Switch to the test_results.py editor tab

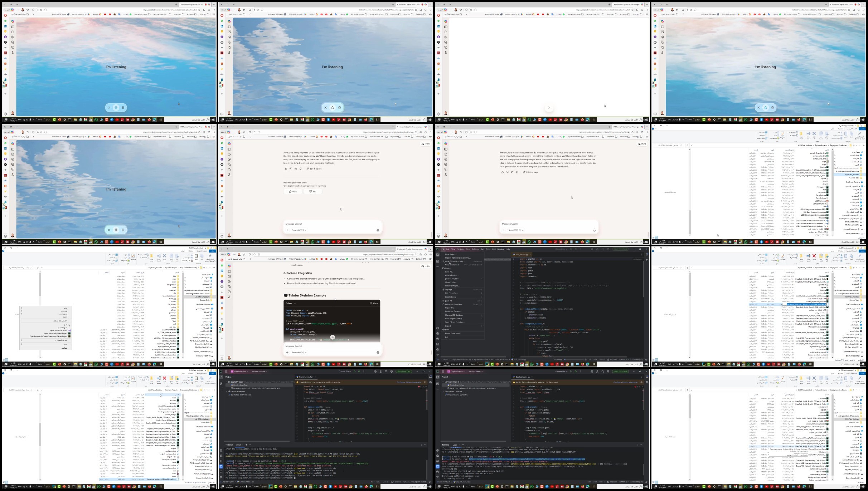click(x=522, y=255)
